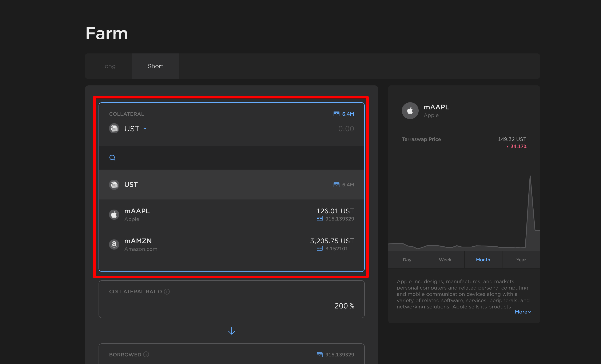The image size is (601, 364).
Task: Click the search magnifier icon in the collateral dropdown
Action: pyautogui.click(x=112, y=158)
